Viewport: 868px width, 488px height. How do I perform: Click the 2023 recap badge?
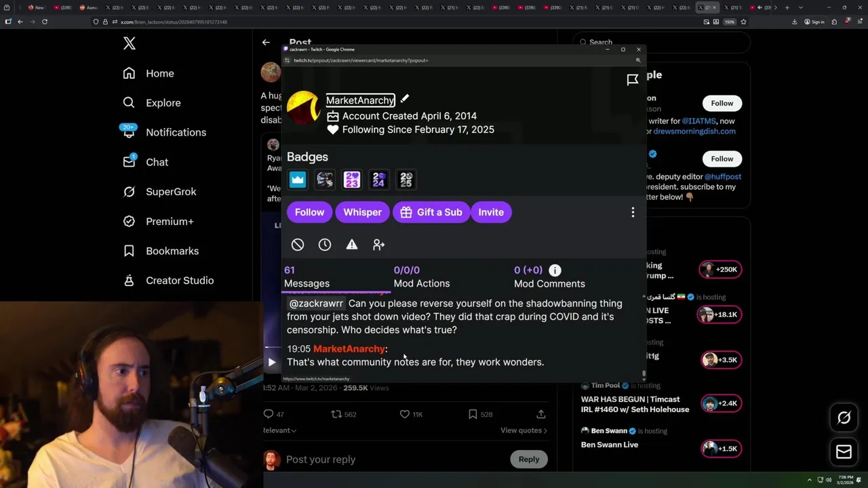[x=352, y=180]
